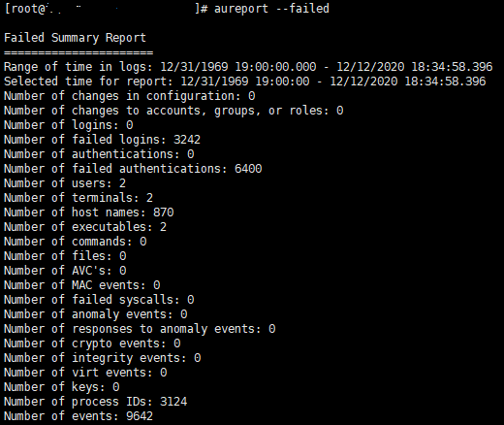Click the Number of failed syscalls line
The height and width of the screenshot is (425, 504).
[99, 300]
